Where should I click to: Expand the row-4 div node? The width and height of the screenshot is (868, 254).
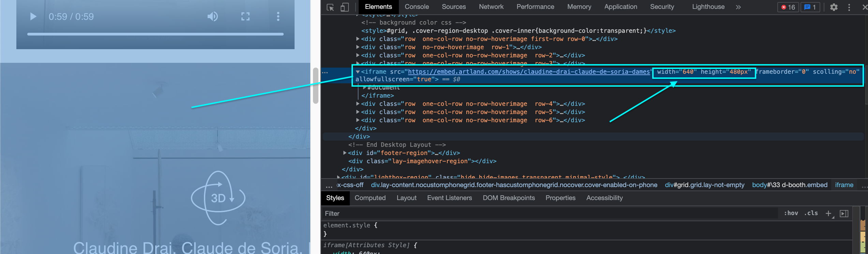pos(358,104)
